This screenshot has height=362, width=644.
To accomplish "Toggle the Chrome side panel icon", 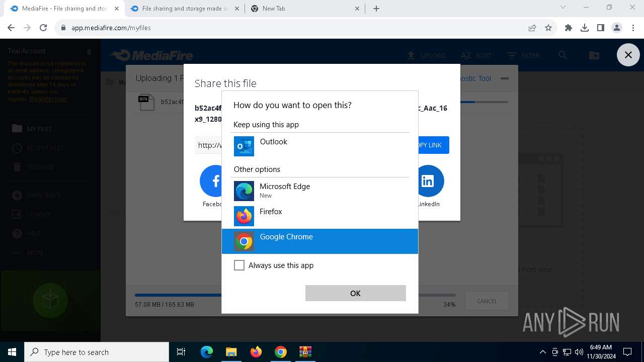I will [601, 28].
